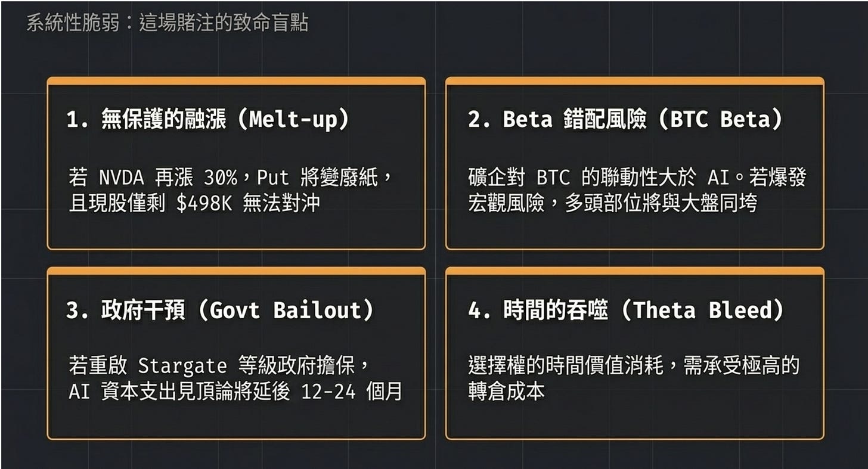868x469 pixels.
Task: Click the text 轉倉成本 in the Theta Bleed card
Action: coord(506,392)
